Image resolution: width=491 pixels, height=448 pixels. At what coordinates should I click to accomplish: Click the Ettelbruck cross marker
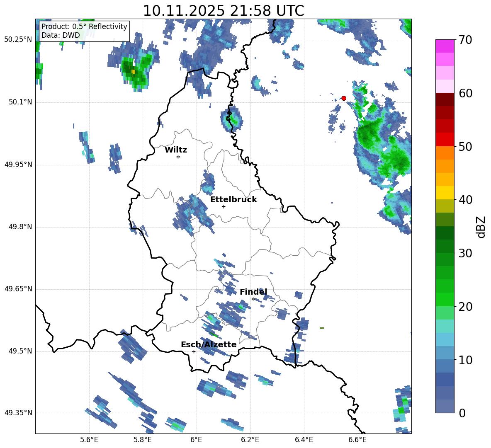pos(224,206)
